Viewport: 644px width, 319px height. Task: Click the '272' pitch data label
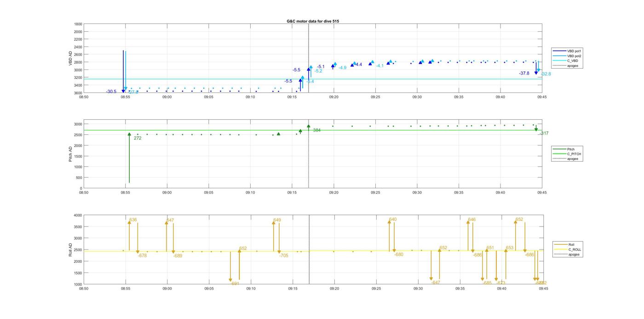coord(138,138)
